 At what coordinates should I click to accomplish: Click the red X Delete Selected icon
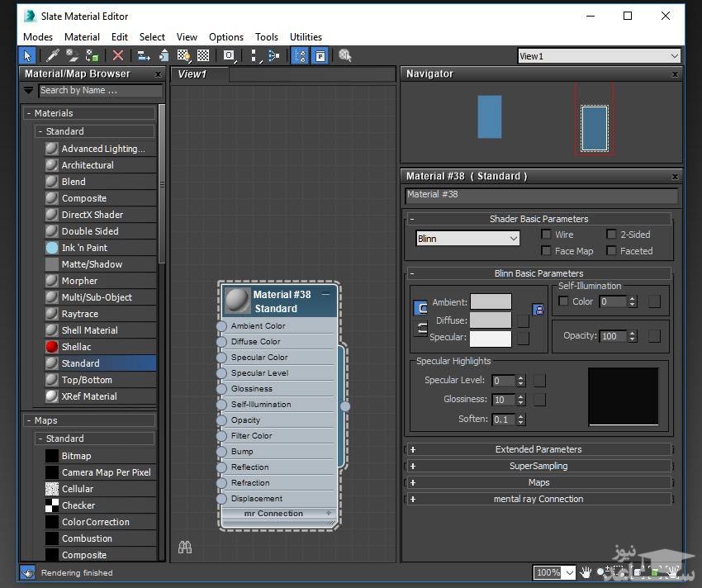[x=117, y=55]
